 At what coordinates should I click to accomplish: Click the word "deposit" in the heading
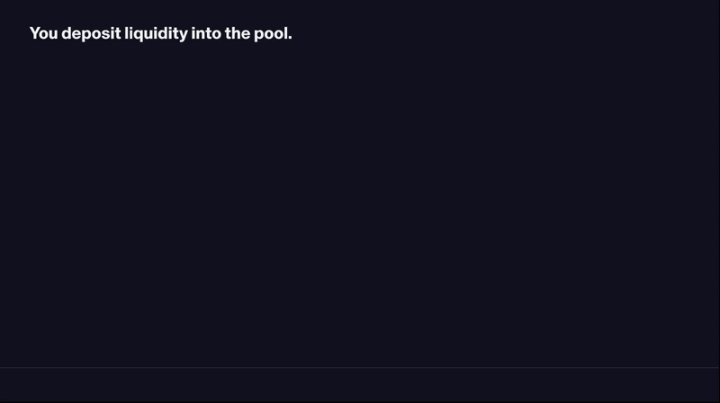point(91,33)
